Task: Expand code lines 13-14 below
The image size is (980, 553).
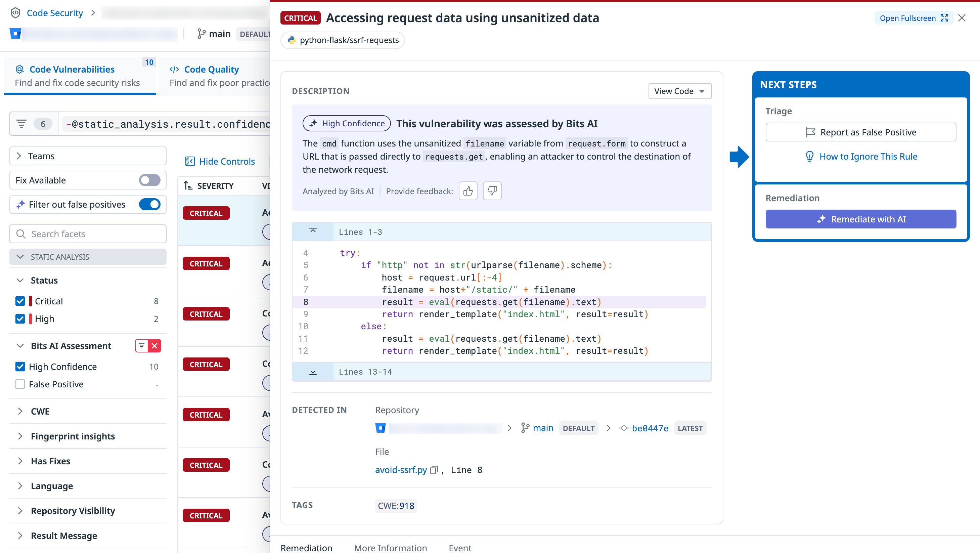Action: click(x=313, y=372)
